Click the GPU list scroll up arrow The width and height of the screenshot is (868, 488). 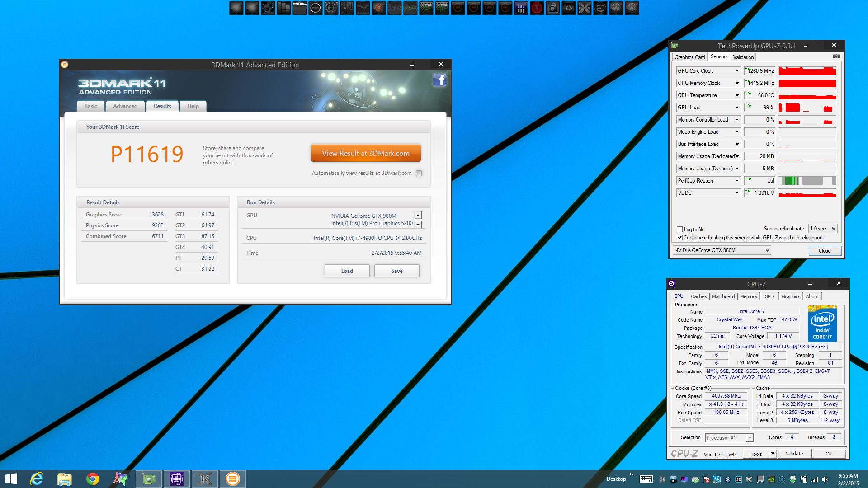point(418,216)
